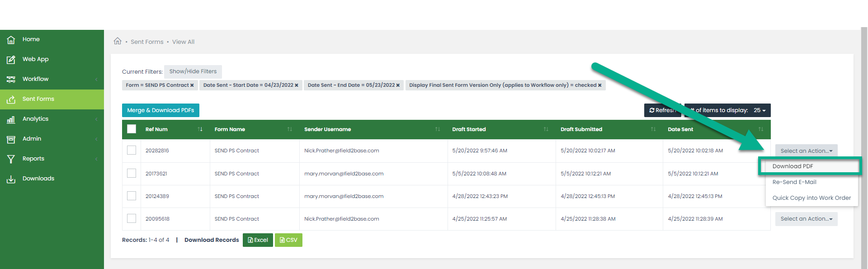The width and height of the screenshot is (868, 269).
Task: Check the box for row 20124389
Action: pyautogui.click(x=132, y=196)
